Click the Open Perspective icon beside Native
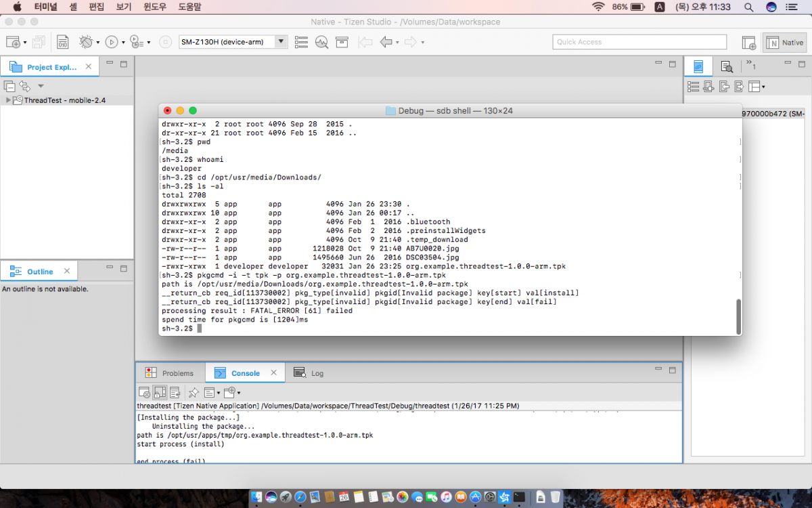The height and width of the screenshot is (508, 812). pos(748,43)
